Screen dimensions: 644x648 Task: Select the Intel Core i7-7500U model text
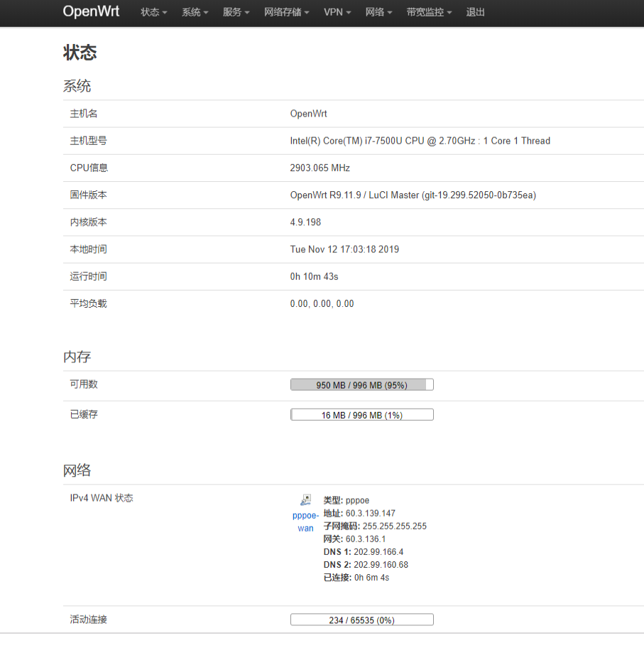[420, 141]
